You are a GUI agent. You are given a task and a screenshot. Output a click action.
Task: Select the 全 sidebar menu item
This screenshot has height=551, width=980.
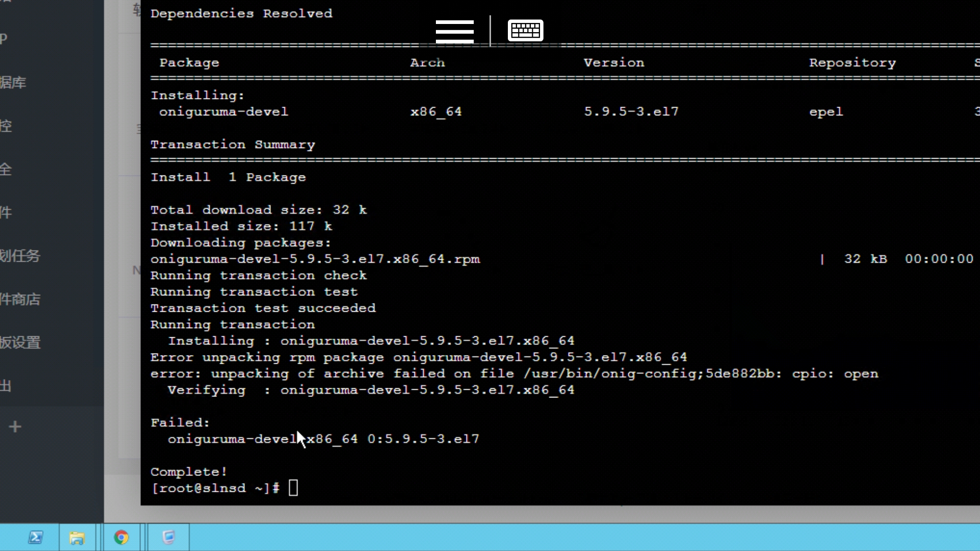point(6,169)
